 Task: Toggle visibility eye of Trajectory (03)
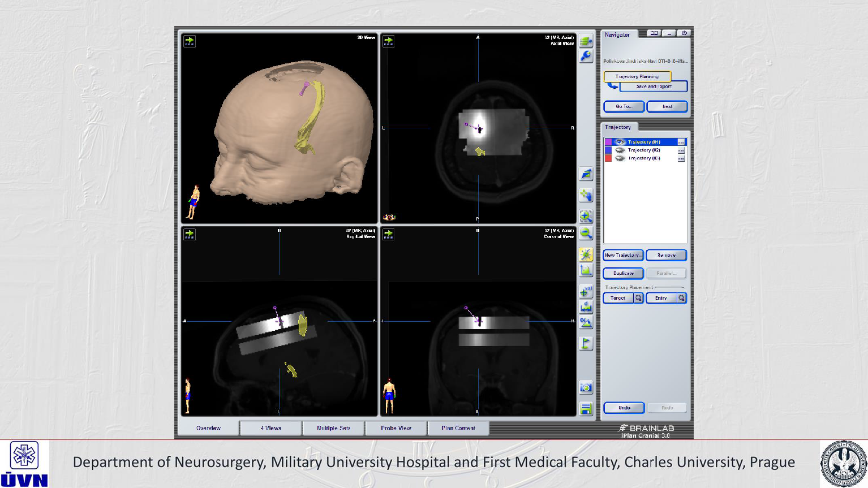[620, 158]
